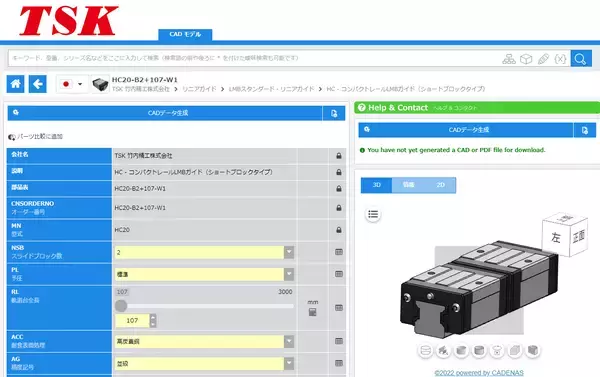600x377 pixels.
Task: Click the HC20-B2+107-W1 order number value
Action: point(140,208)
